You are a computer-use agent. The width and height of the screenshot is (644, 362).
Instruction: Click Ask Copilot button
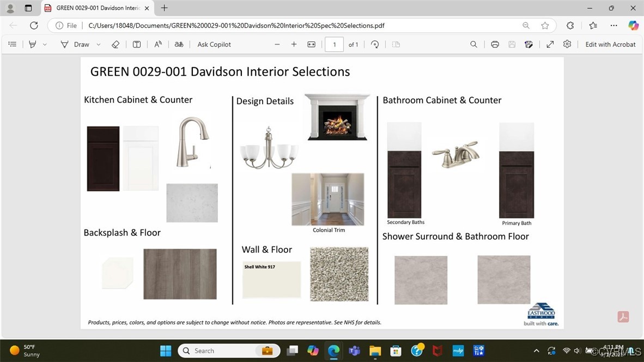pyautogui.click(x=214, y=44)
